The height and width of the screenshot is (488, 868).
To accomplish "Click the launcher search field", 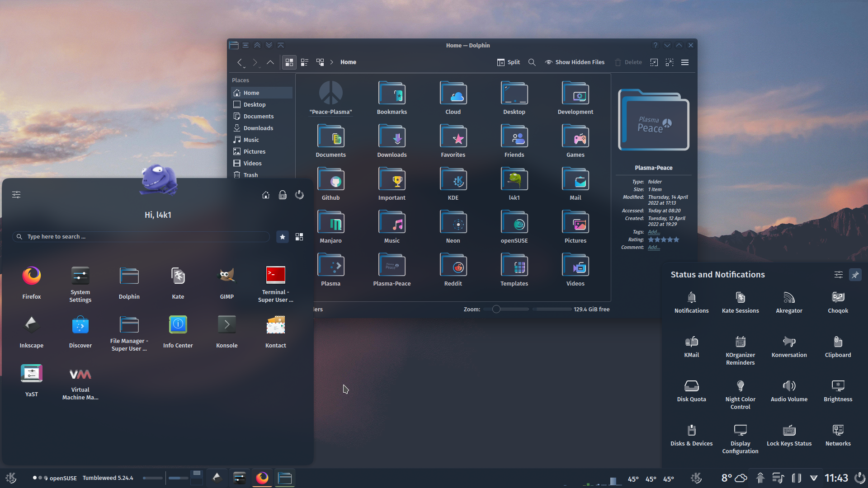I will tap(141, 237).
